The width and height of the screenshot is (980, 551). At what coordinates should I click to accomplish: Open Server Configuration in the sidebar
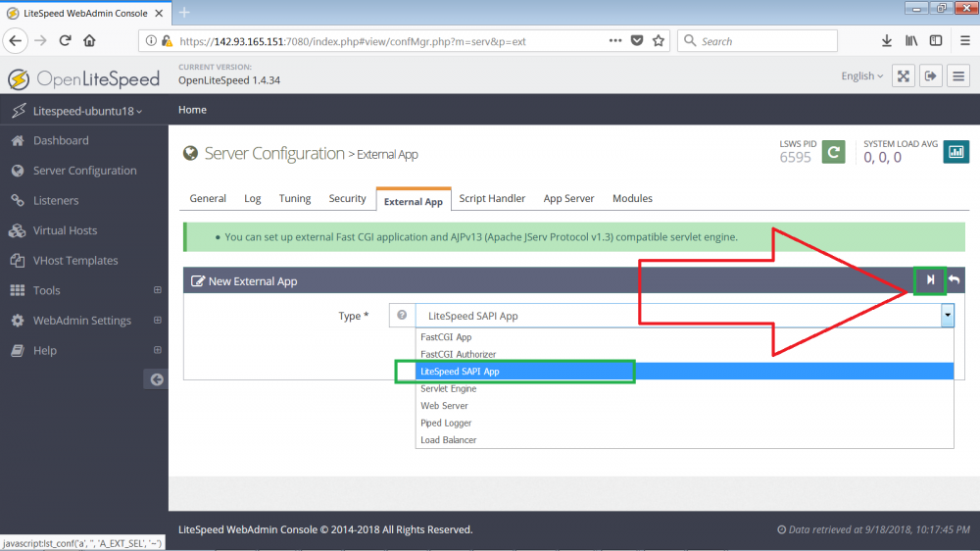pyautogui.click(x=84, y=171)
